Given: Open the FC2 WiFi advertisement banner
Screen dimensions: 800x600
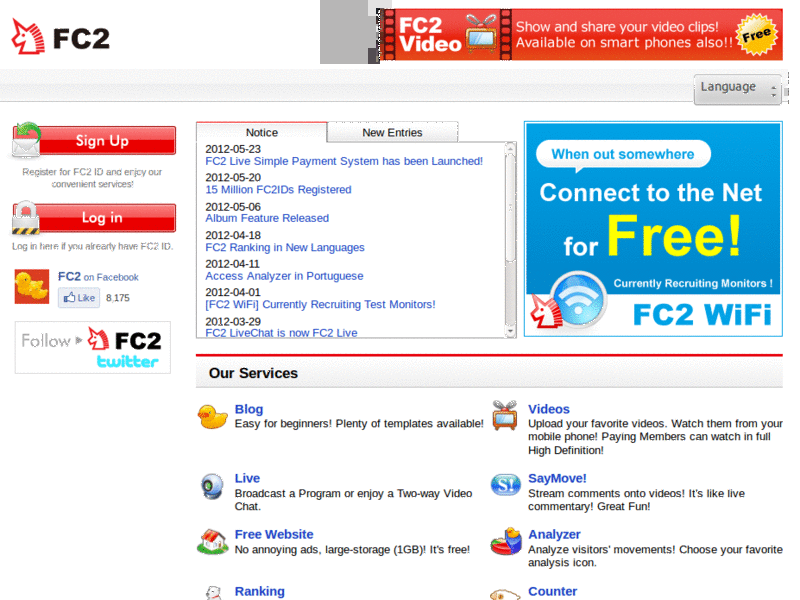Looking at the screenshot, I should coord(653,229).
